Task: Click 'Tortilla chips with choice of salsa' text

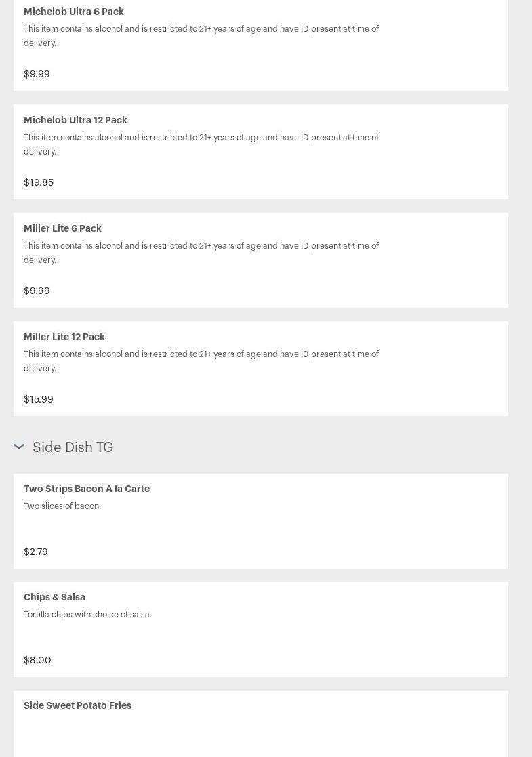Action: (x=87, y=615)
